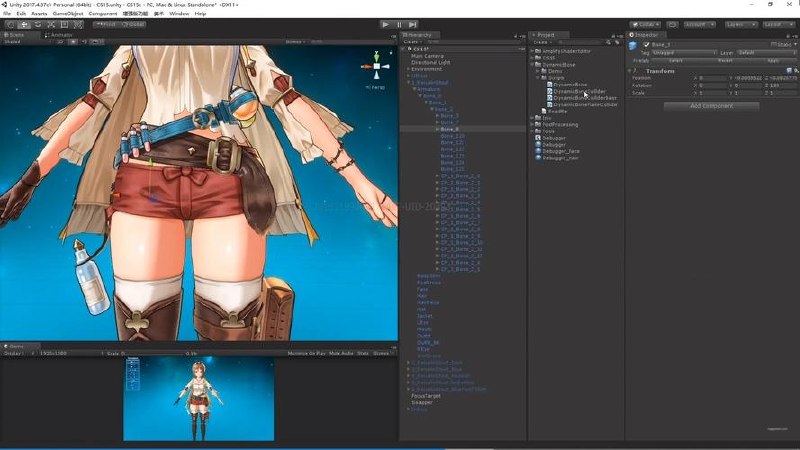Viewport: 800px width, 450px height.
Task: Collapse the DynamicBone folder in Project
Action: [x=532, y=65]
